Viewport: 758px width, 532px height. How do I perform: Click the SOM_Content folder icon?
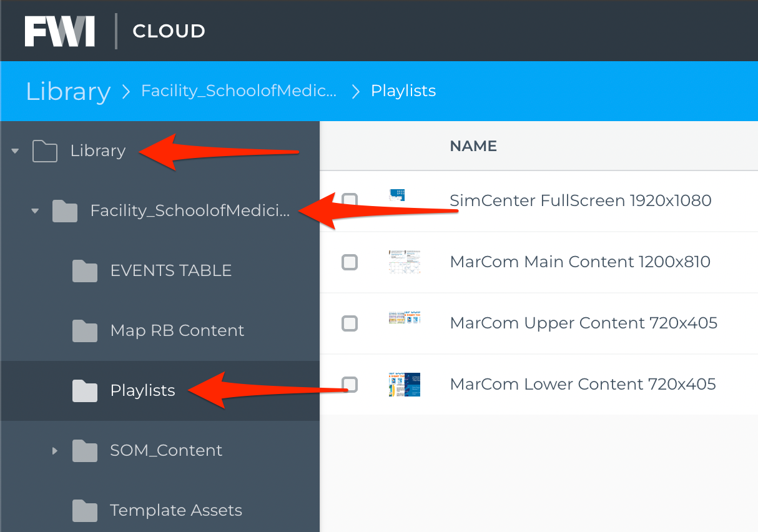85,451
